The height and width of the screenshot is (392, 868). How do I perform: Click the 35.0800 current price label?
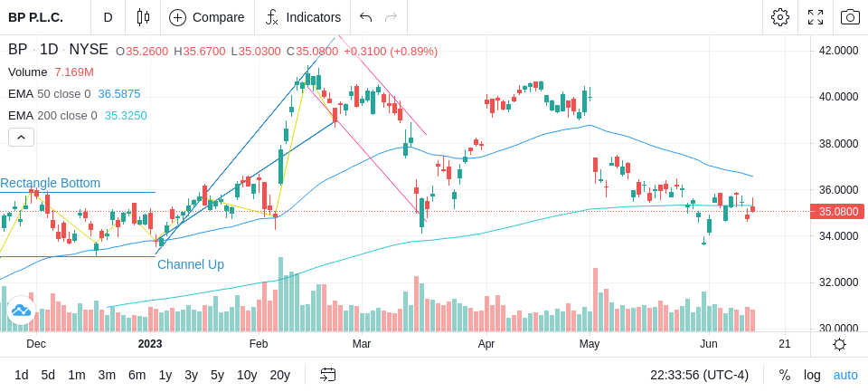pos(837,211)
